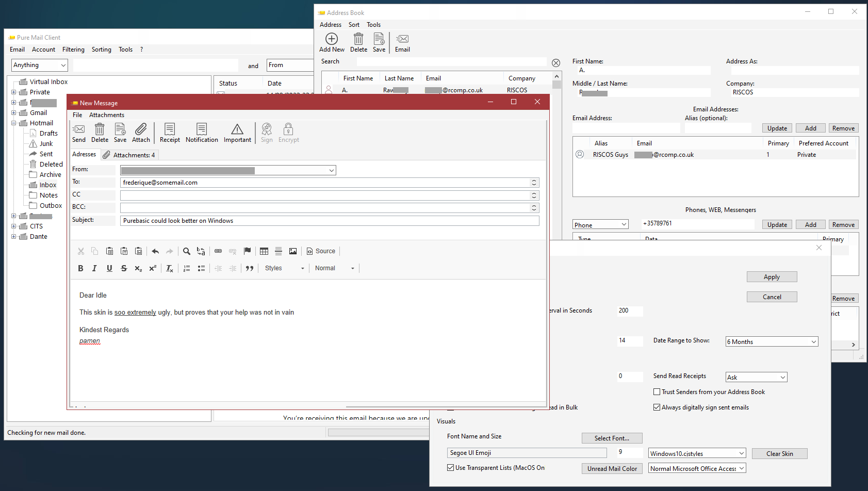This screenshot has width=868, height=491.
Task: Apply strikethrough formatting
Action: [x=124, y=268]
